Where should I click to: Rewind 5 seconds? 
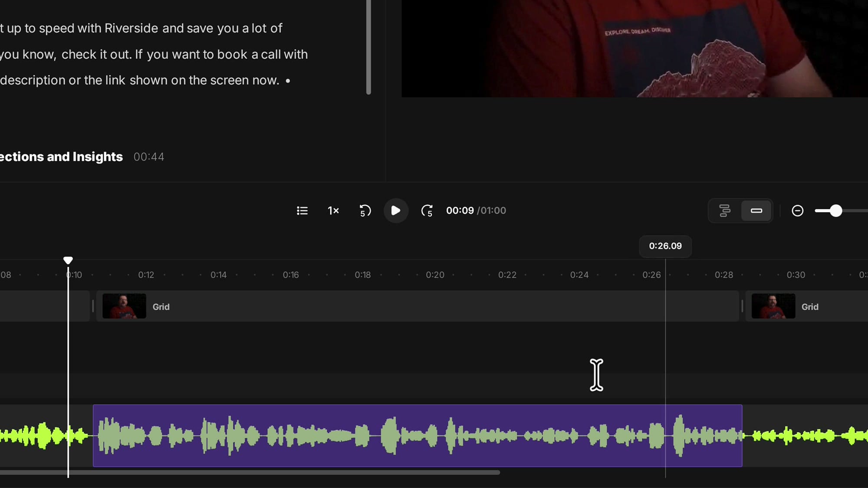pos(365,211)
